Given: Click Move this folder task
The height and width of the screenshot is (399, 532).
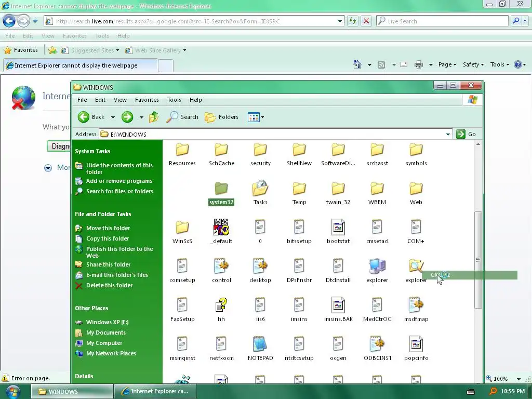Looking at the screenshot, I should (108, 228).
